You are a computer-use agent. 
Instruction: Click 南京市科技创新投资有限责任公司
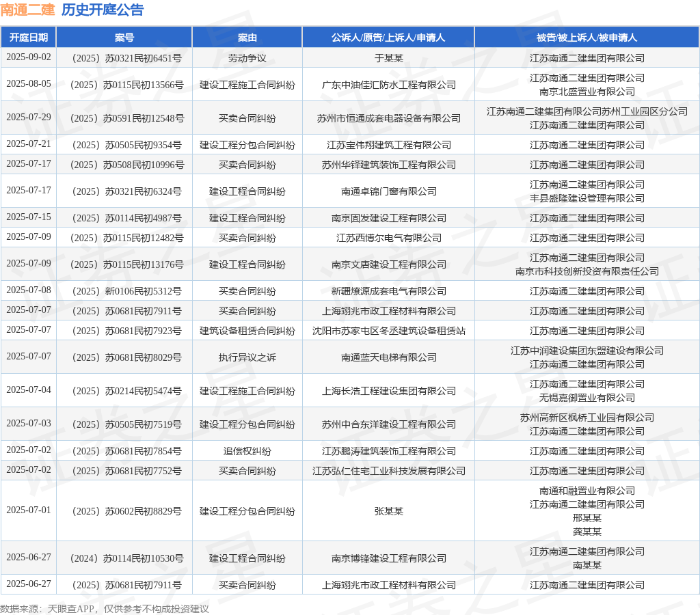tap(587, 271)
